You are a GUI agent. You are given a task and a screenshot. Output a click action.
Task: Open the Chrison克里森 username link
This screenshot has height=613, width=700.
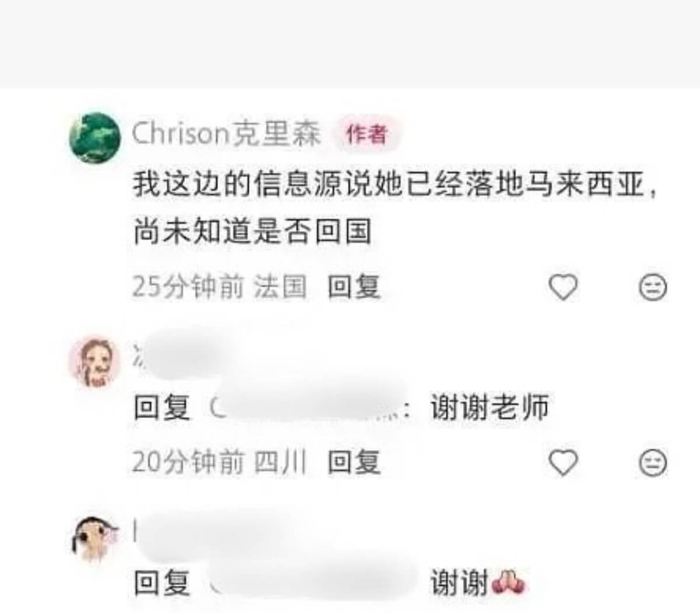226,134
